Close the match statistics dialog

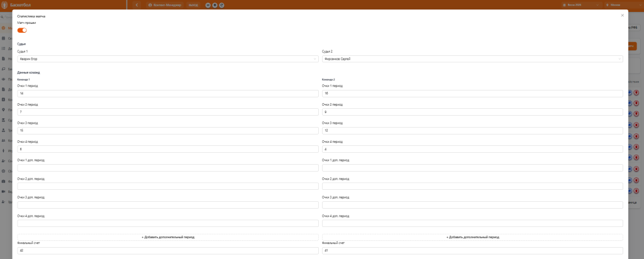622,15
